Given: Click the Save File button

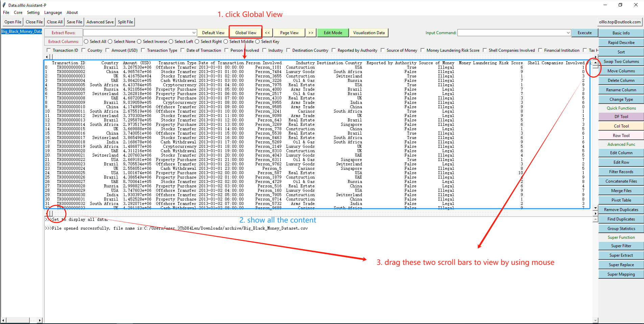Looking at the screenshot, I should coord(75,22).
